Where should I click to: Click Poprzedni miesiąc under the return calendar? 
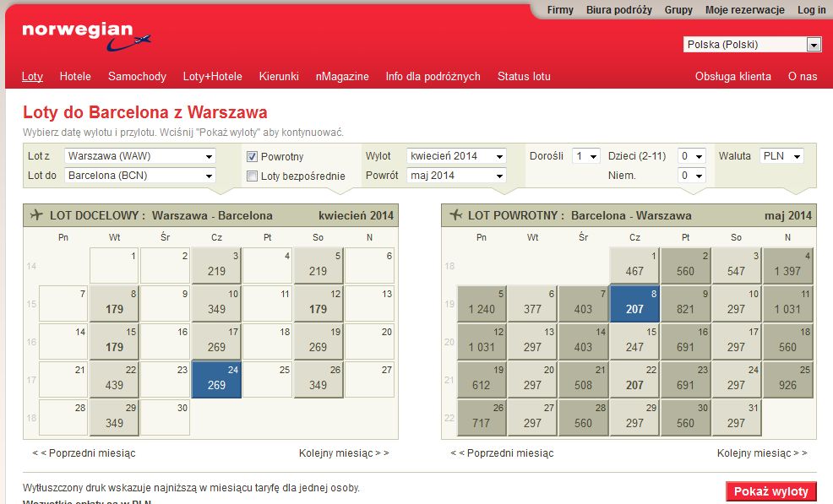click(x=502, y=453)
